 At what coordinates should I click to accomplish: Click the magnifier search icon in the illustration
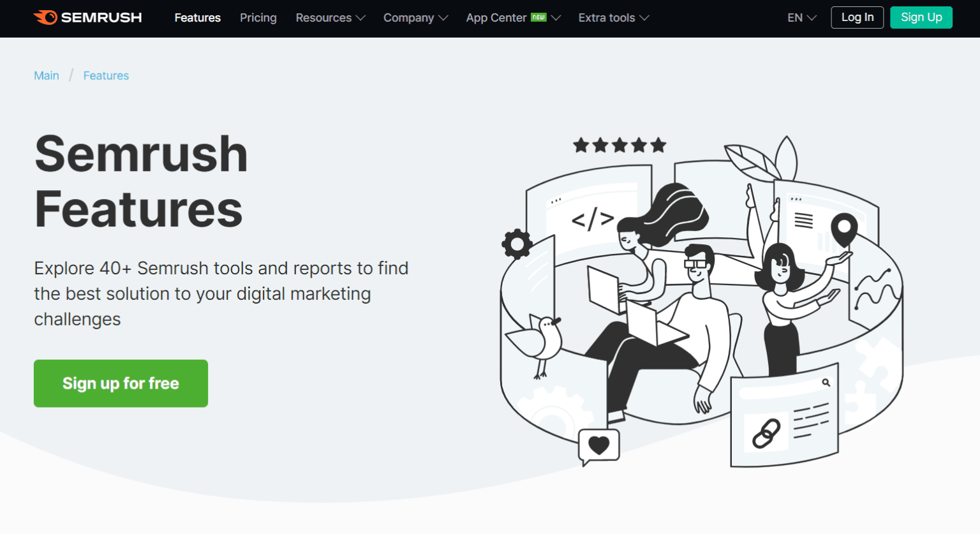pyautogui.click(x=826, y=383)
